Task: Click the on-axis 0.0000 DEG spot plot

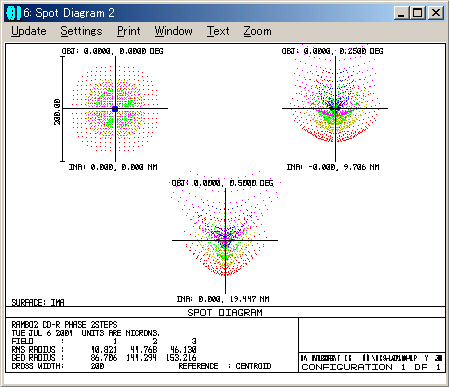Action: click(115, 109)
